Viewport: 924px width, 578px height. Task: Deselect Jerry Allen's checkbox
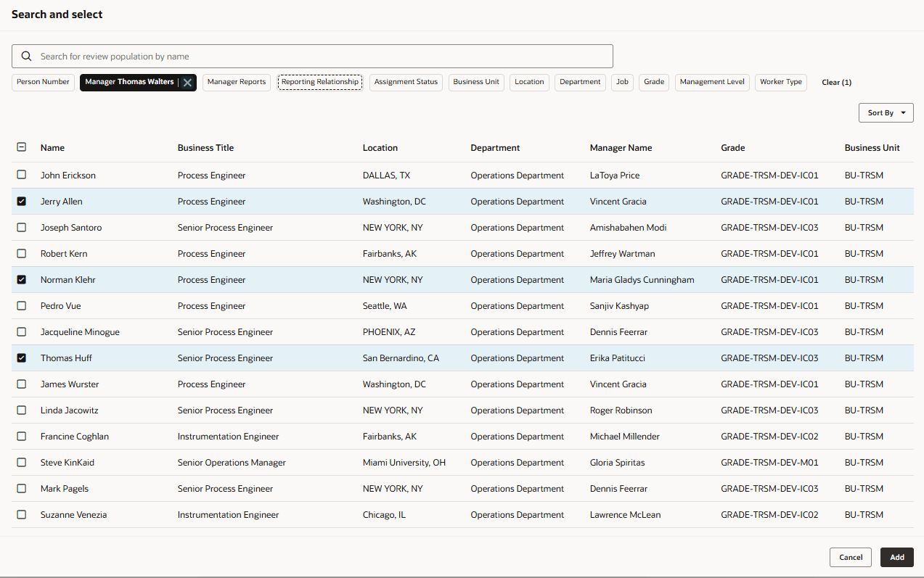[21, 201]
